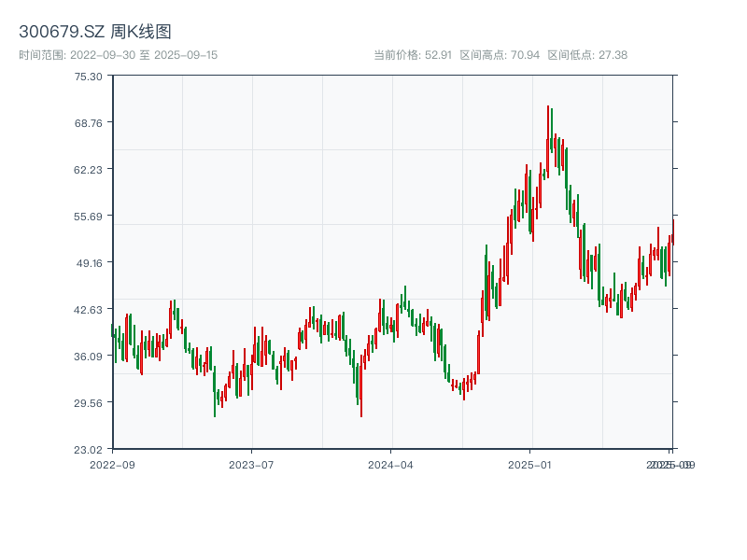Click the 62.23 y-axis label
The width and height of the screenshot is (747, 560).
(x=88, y=170)
